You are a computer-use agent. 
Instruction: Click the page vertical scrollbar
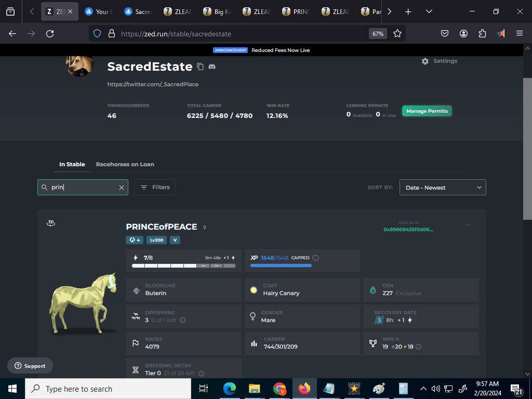(x=527, y=149)
